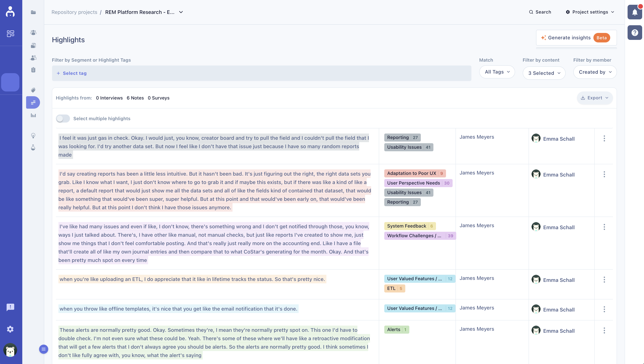Open the charts analysis sidebar icon
This screenshot has width=644, height=364.
pos(33,115)
